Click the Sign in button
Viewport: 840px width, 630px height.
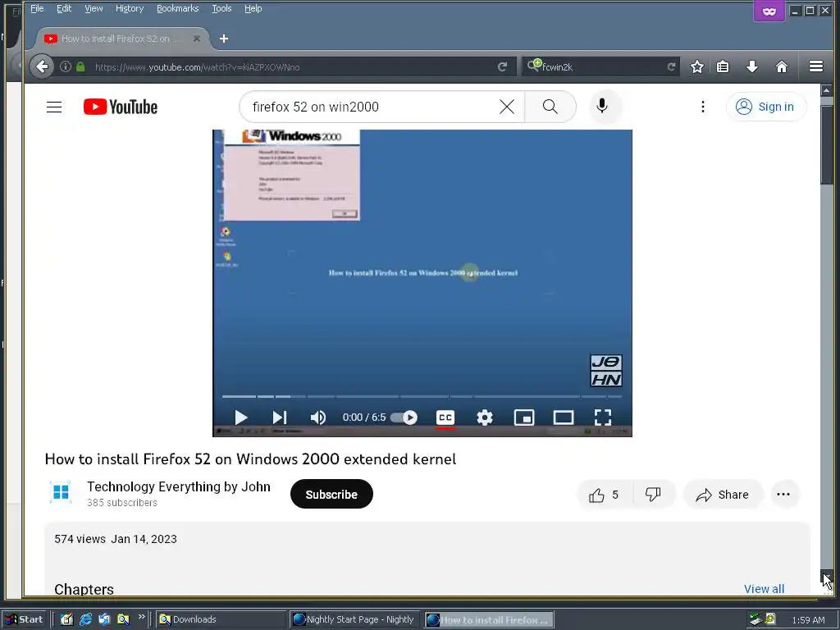(x=765, y=107)
